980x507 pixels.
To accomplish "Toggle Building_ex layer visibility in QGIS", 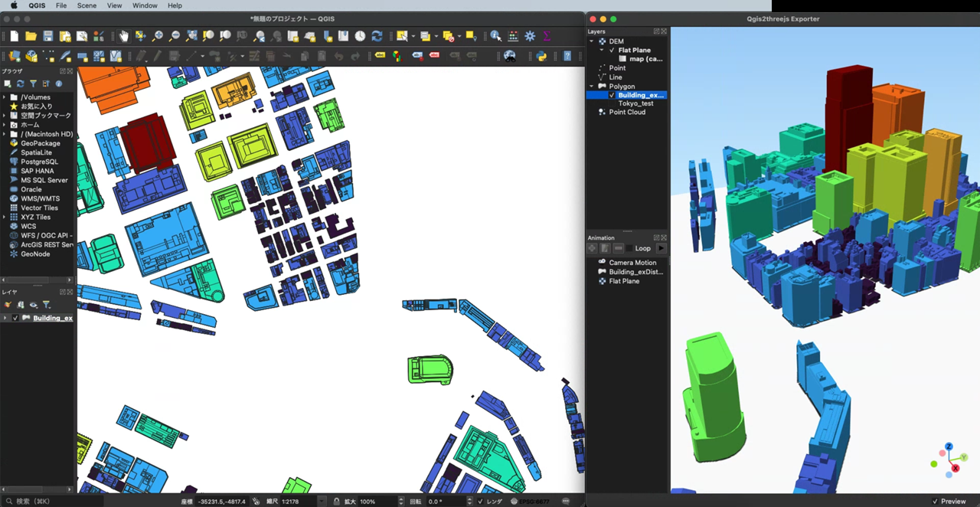I will [x=15, y=318].
